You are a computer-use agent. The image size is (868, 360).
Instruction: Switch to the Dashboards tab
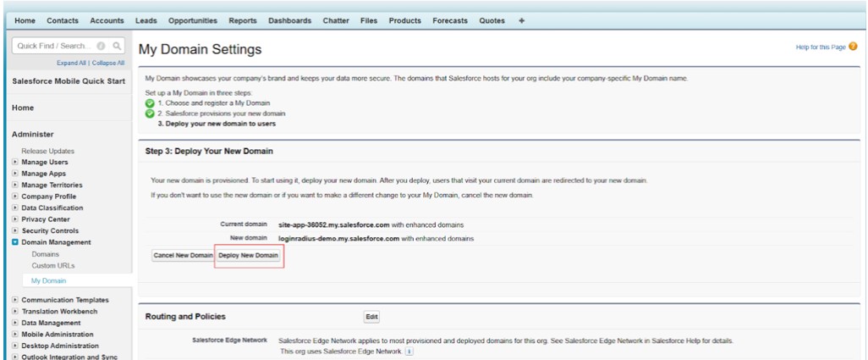pos(289,20)
